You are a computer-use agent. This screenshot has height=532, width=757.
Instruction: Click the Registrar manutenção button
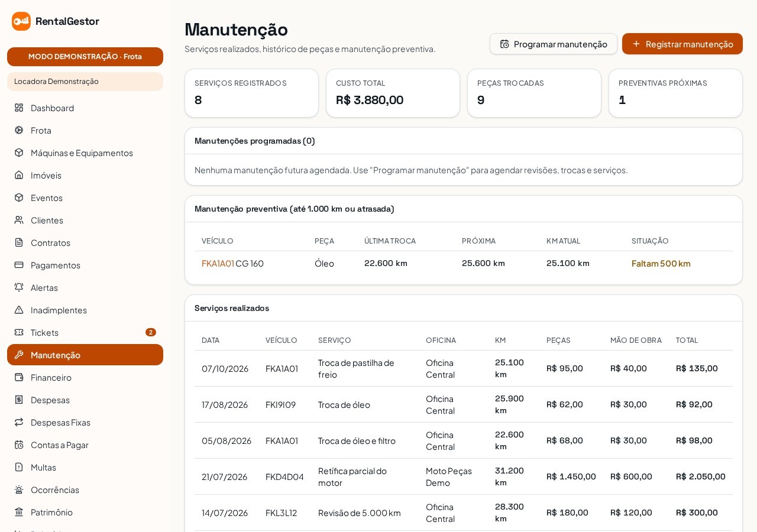tap(682, 44)
